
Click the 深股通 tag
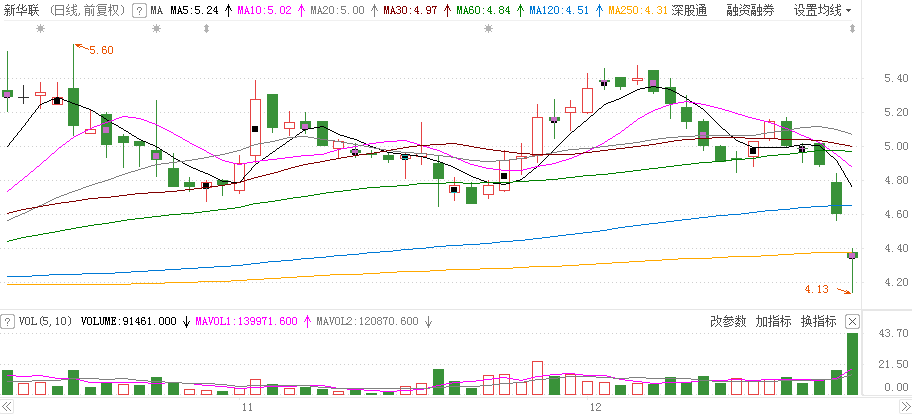tap(689, 10)
